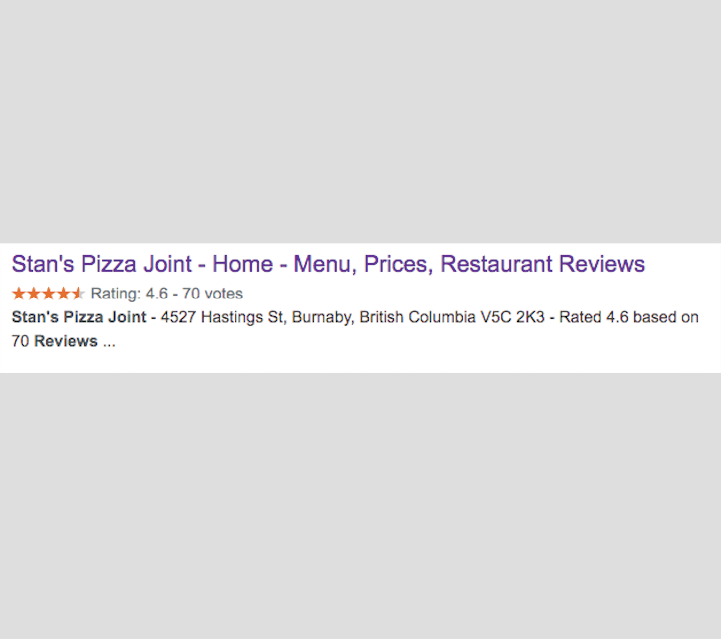Viewport: 721px width, 639px height.
Task: Click "Restaurant Reviews" in the result title
Action: pyautogui.click(x=543, y=265)
